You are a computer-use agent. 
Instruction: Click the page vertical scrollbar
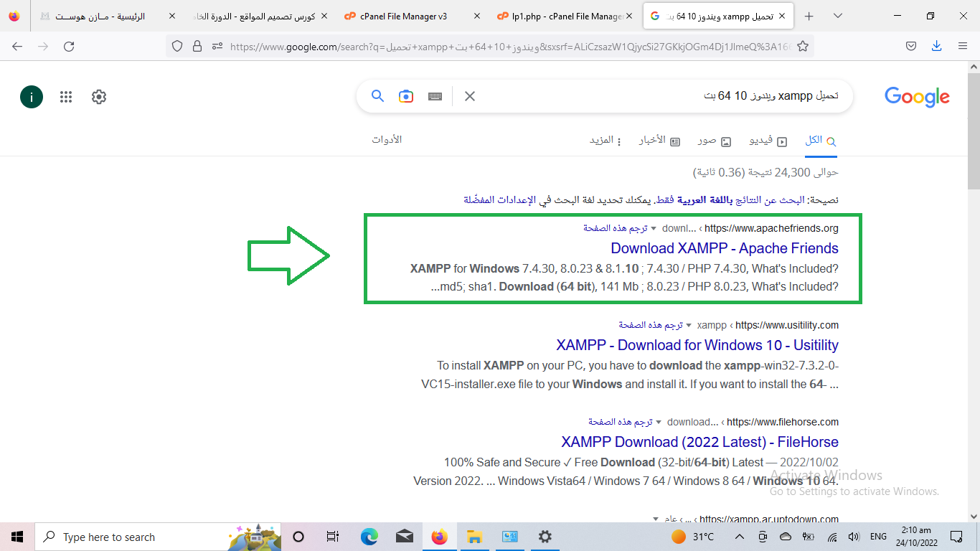(x=973, y=287)
